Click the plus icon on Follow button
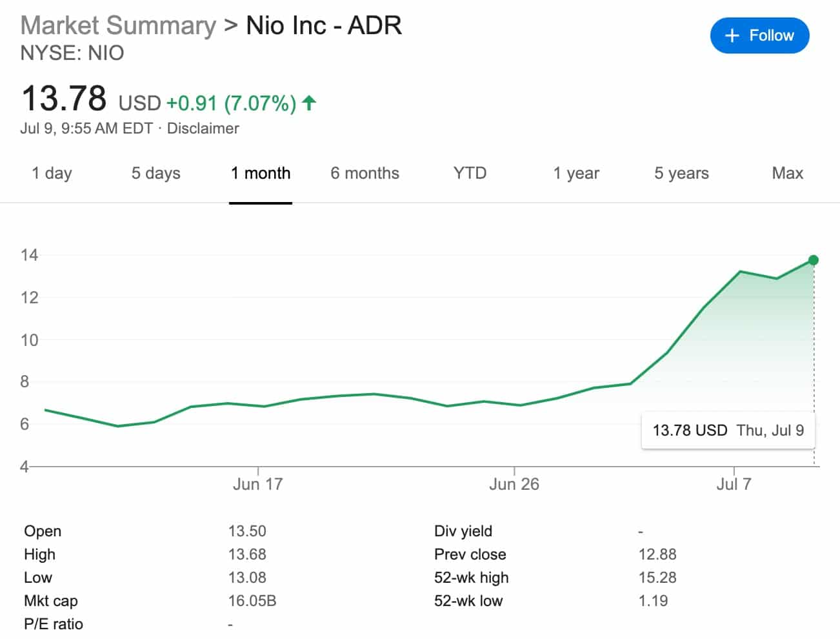Viewport: 840px width, 639px height. click(733, 35)
